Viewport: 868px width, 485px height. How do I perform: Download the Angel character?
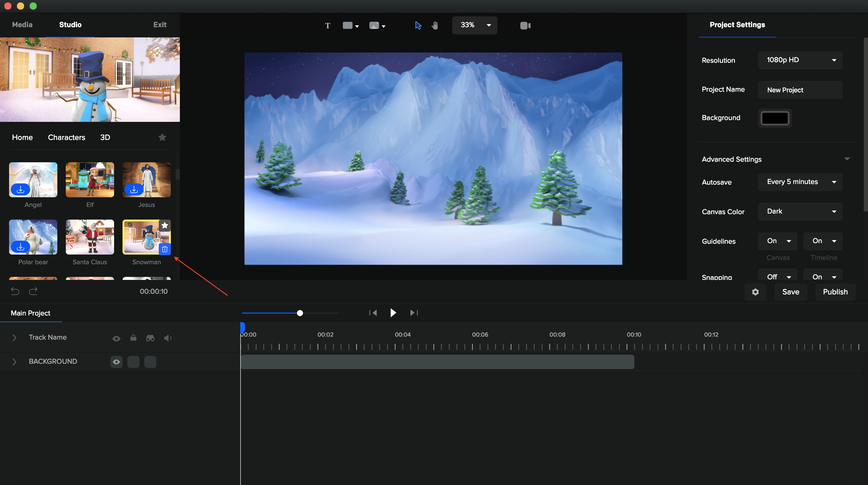(20, 190)
